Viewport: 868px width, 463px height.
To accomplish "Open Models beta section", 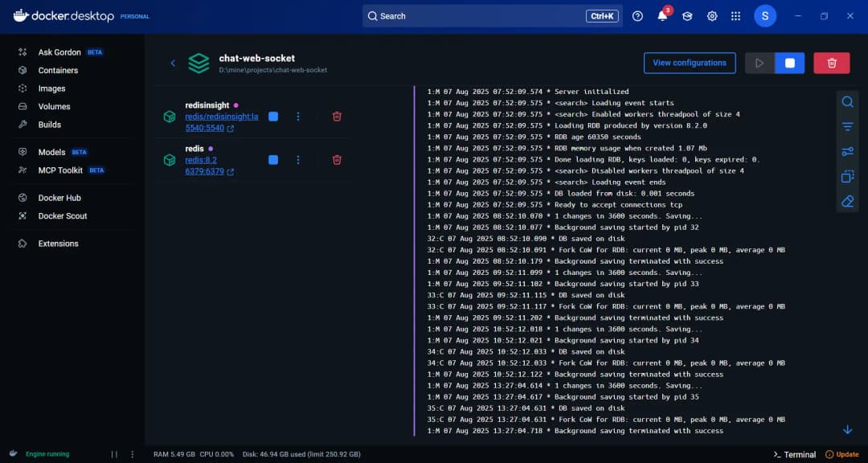I will 51,152.
